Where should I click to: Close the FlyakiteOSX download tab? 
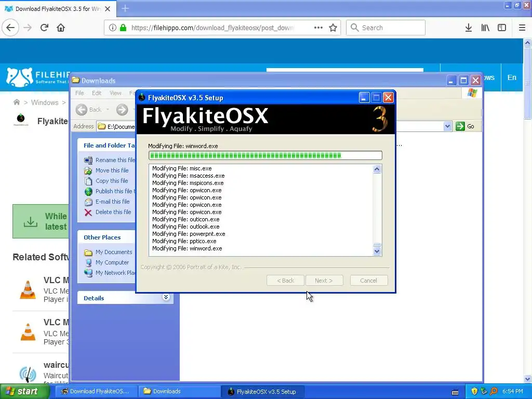click(x=108, y=9)
